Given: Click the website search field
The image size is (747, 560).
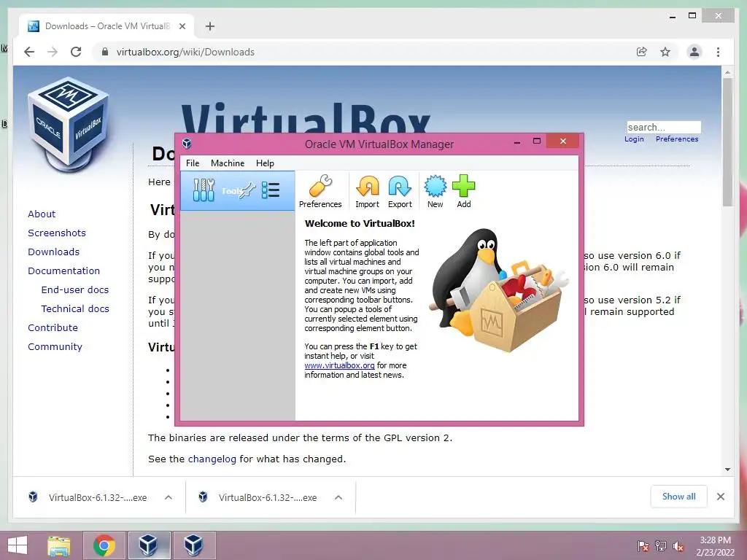Looking at the screenshot, I should (664, 127).
